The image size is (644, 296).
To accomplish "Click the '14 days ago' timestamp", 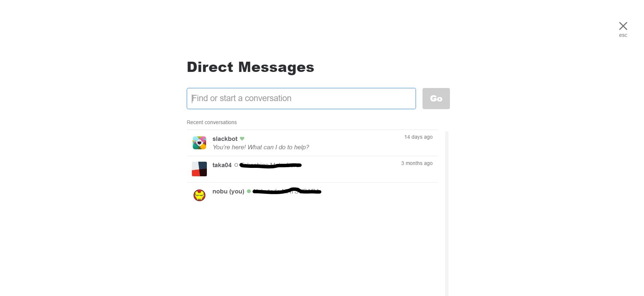I will (418, 137).
